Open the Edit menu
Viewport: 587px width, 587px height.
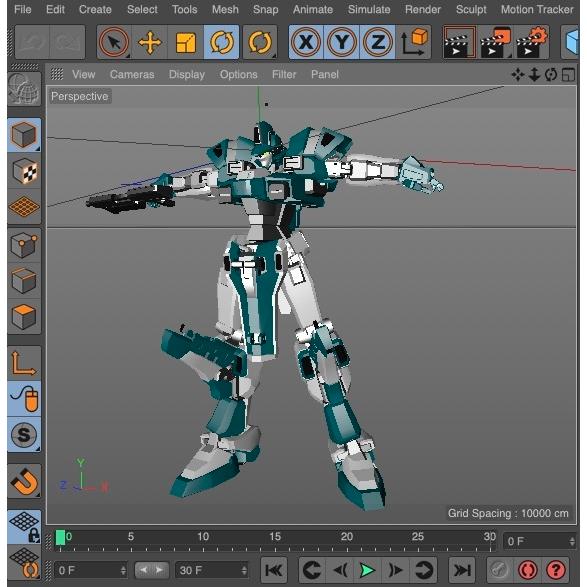pyautogui.click(x=55, y=9)
